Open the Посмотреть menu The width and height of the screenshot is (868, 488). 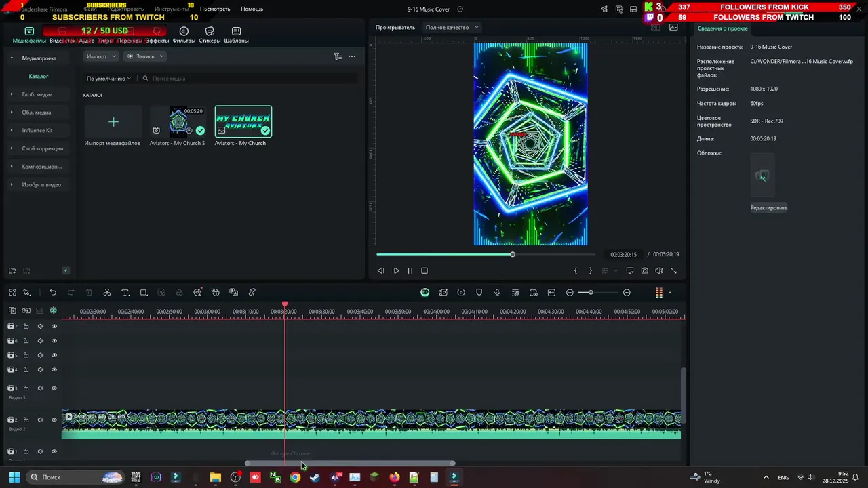point(215,9)
